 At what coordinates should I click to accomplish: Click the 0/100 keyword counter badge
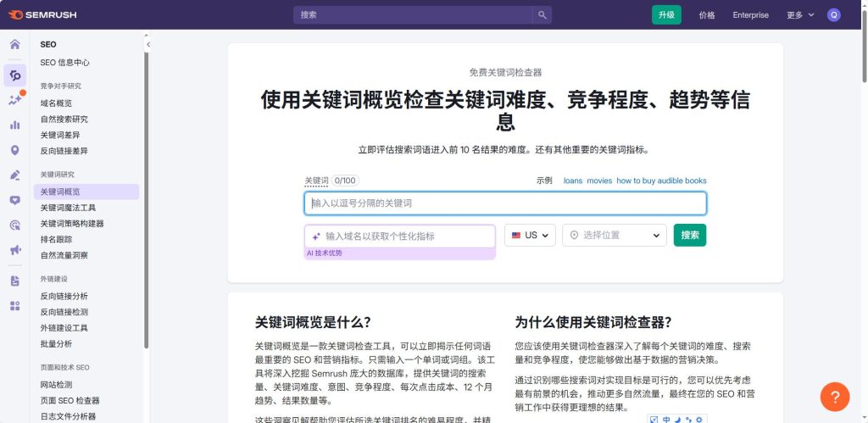346,181
